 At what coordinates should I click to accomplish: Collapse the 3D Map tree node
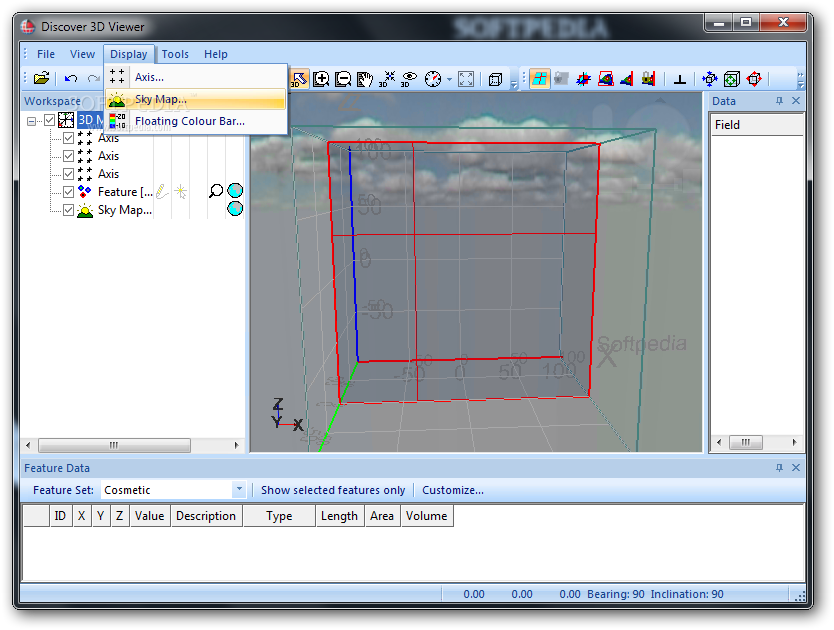[31, 121]
